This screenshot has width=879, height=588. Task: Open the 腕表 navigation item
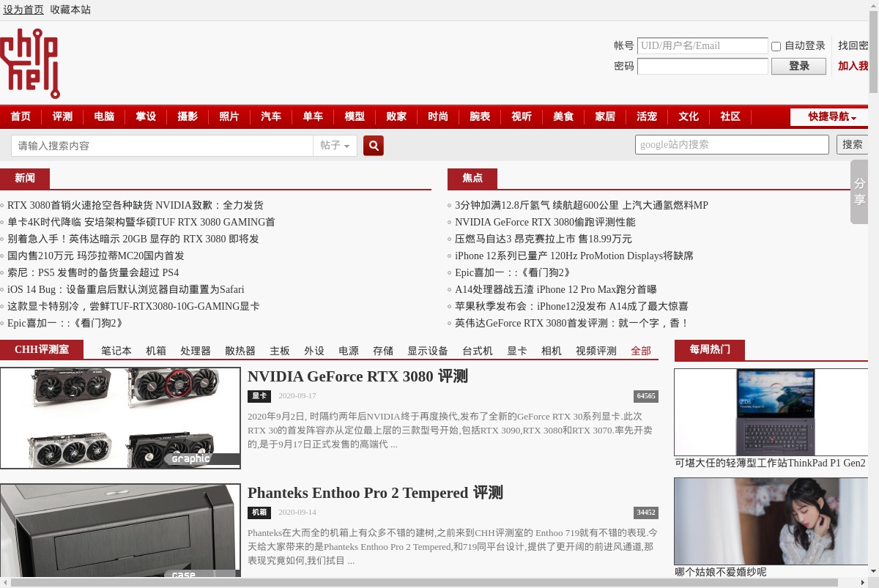pyautogui.click(x=480, y=117)
